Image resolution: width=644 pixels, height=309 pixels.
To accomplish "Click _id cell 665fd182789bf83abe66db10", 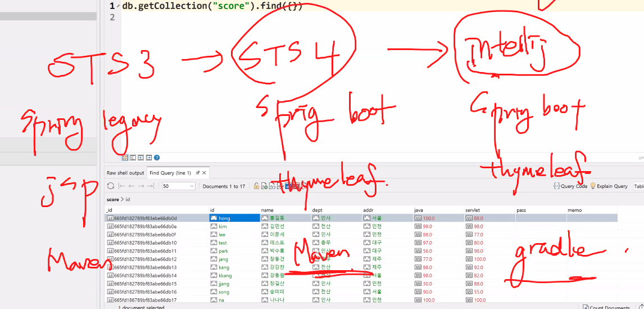I will [156, 243].
